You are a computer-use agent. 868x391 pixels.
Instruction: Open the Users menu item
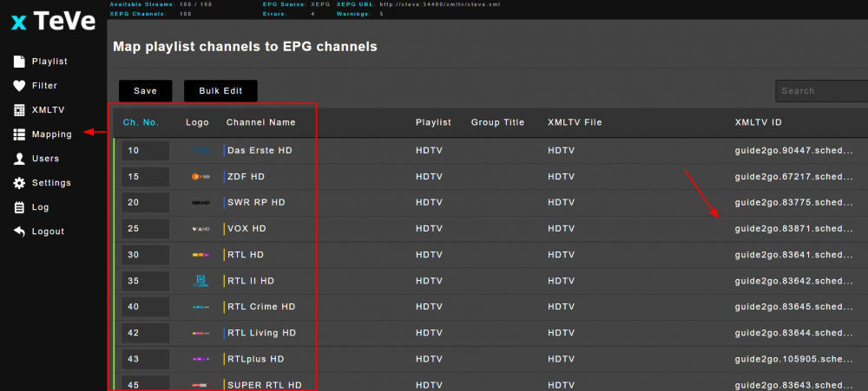pyautogui.click(x=45, y=159)
